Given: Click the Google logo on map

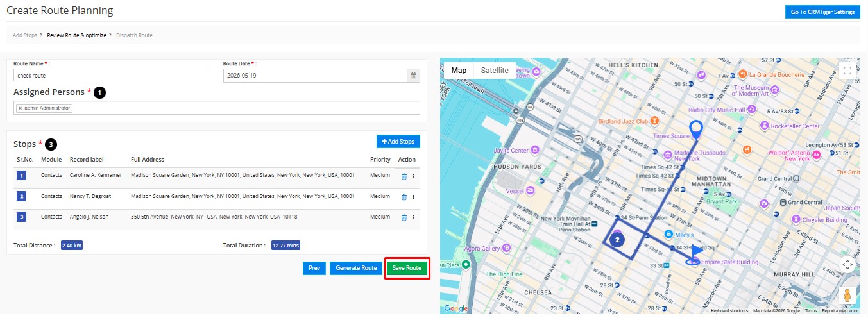Looking at the screenshot, I should [456, 308].
